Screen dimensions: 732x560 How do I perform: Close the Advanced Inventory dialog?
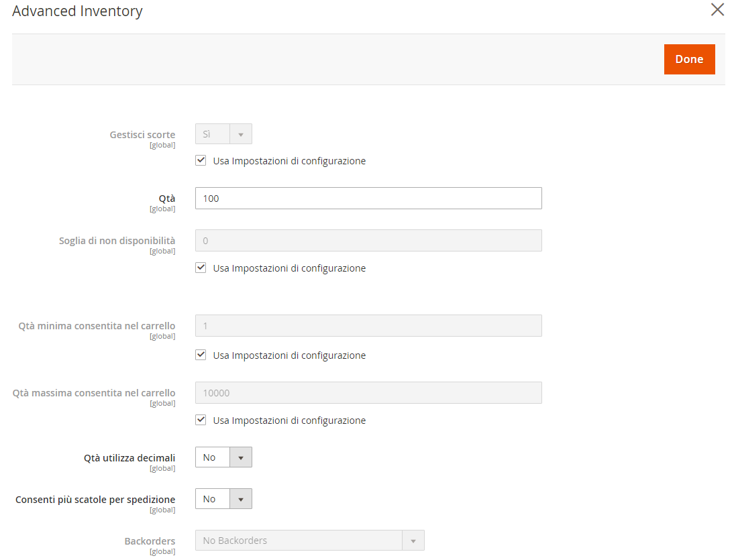coord(718,10)
